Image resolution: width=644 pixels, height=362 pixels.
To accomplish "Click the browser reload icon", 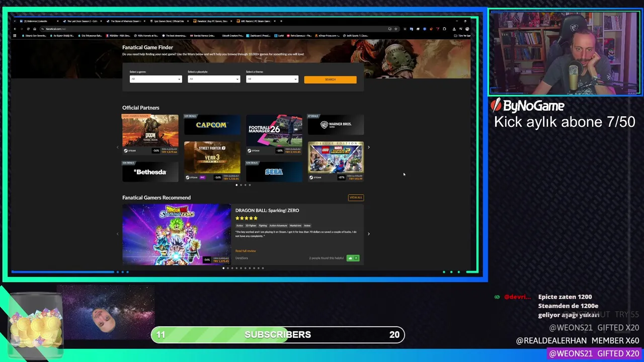I will tap(28, 29).
